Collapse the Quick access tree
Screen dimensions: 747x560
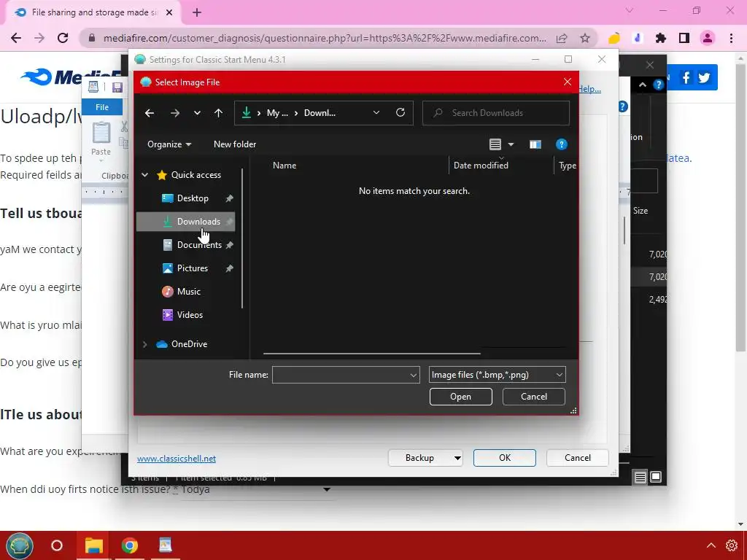point(145,175)
